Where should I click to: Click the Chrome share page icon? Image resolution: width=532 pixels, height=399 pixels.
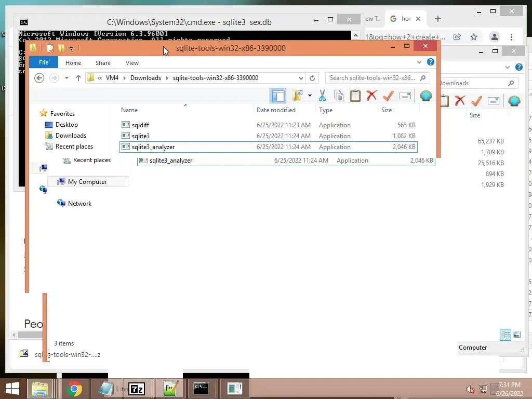[x=457, y=37]
